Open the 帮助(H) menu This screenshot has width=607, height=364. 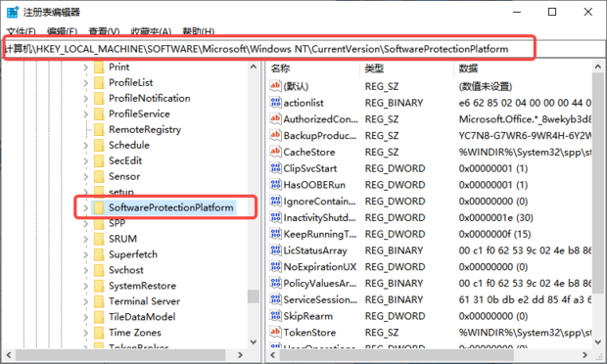point(198,31)
